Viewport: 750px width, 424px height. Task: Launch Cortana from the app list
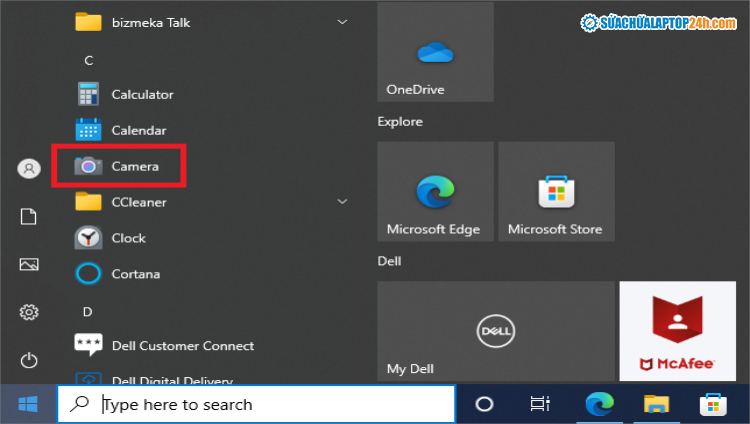click(135, 274)
